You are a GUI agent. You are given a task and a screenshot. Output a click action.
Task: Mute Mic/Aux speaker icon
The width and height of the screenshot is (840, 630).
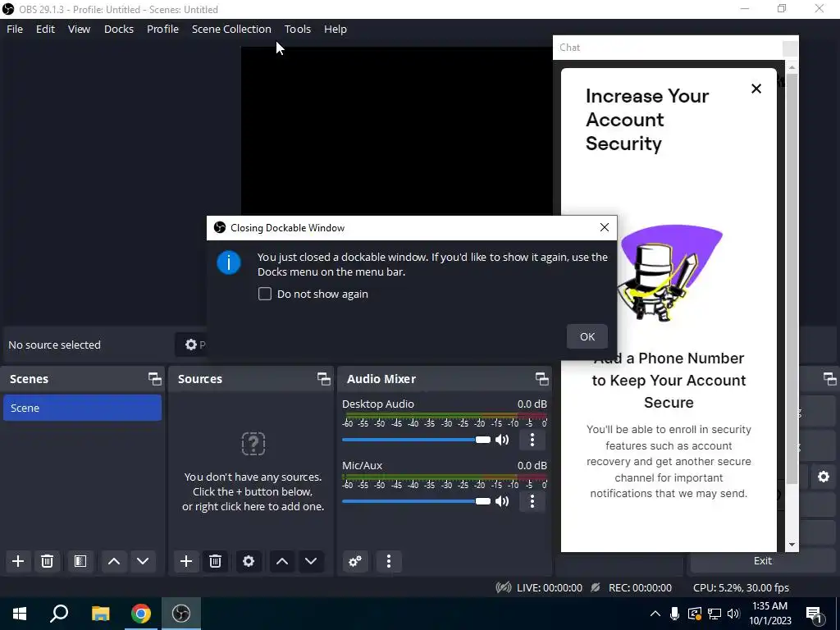pyautogui.click(x=502, y=501)
